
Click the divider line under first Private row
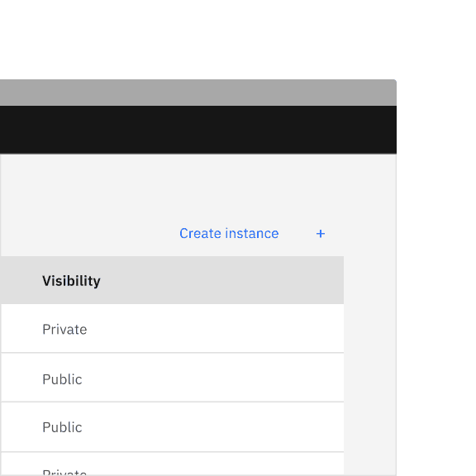pyautogui.click(x=172, y=353)
